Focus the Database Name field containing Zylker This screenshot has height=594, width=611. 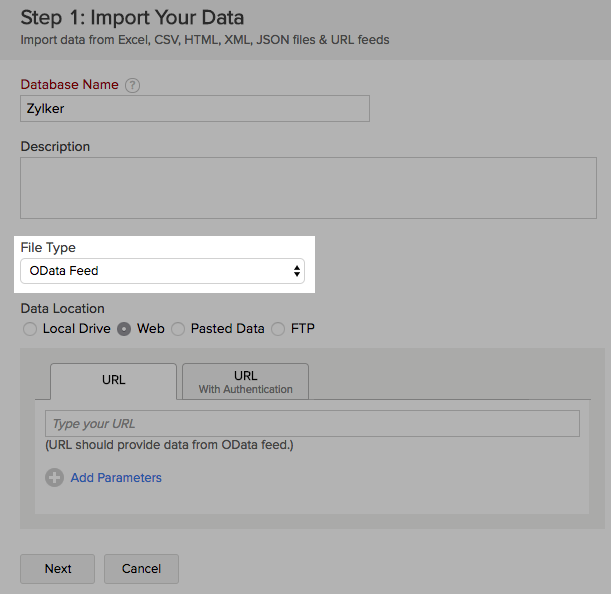click(195, 108)
